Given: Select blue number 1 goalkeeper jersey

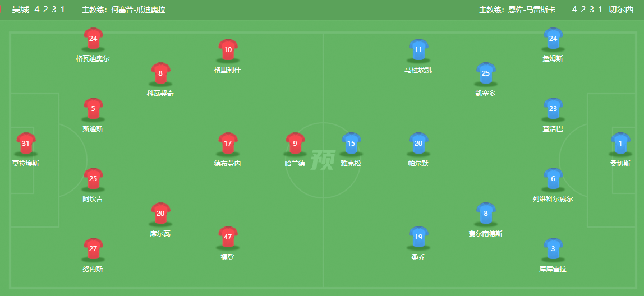Looking at the screenshot, I should (620, 144).
